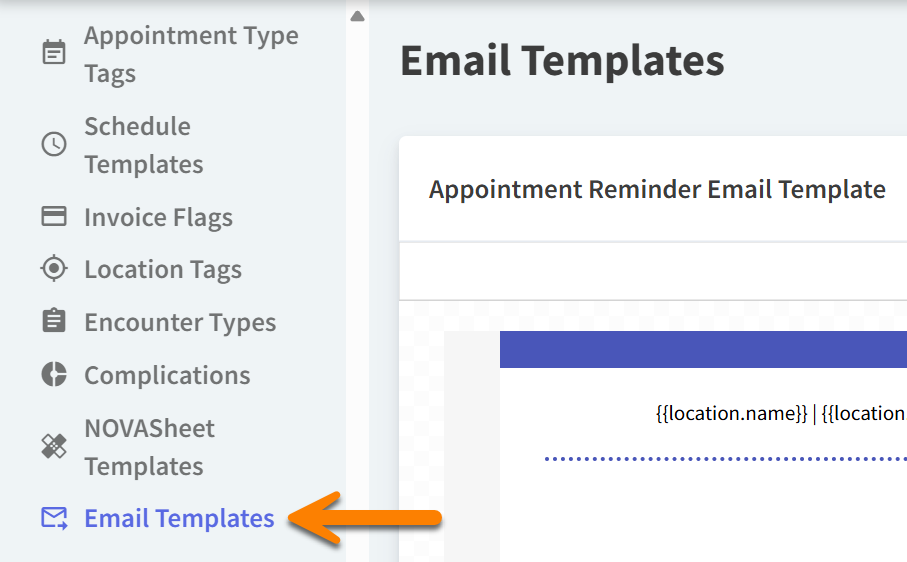
Task: Open Appointment Type Tags in sidebar
Action: 191,54
